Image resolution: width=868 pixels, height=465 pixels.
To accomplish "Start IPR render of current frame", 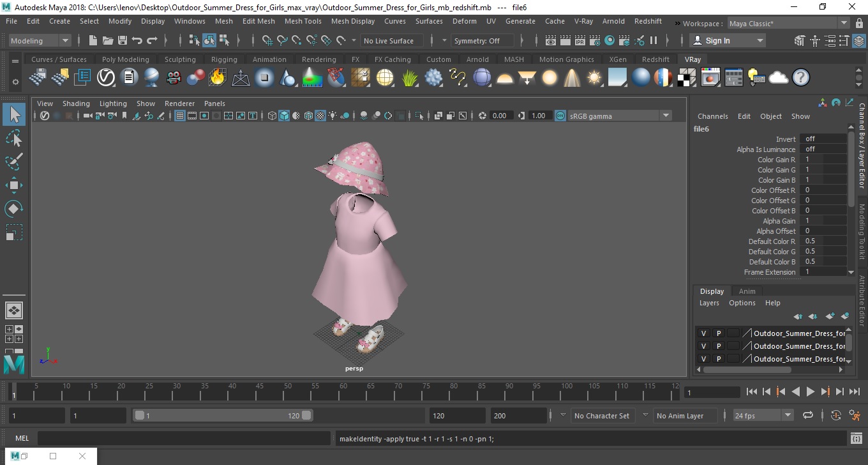I will (580, 40).
